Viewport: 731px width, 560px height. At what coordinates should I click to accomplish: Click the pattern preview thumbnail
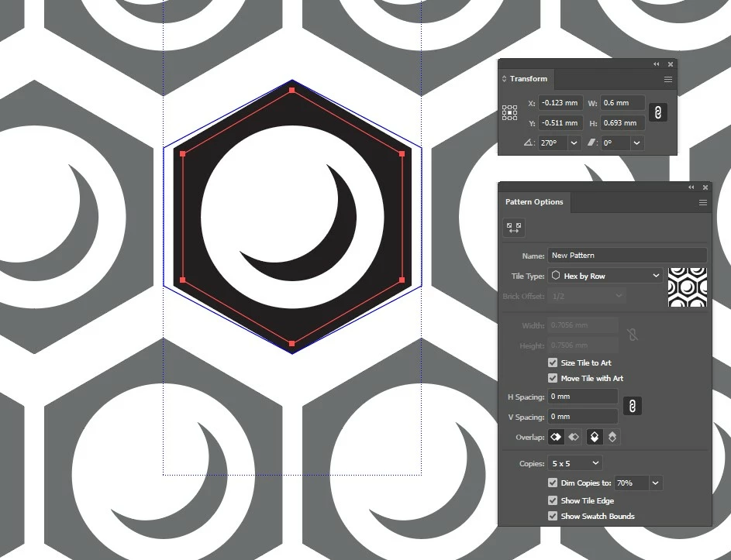click(687, 287)
